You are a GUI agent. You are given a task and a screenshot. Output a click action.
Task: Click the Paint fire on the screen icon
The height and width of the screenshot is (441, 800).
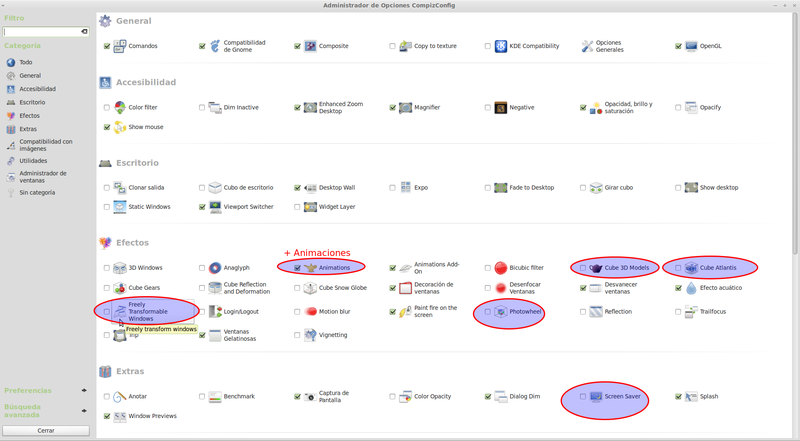405,312
